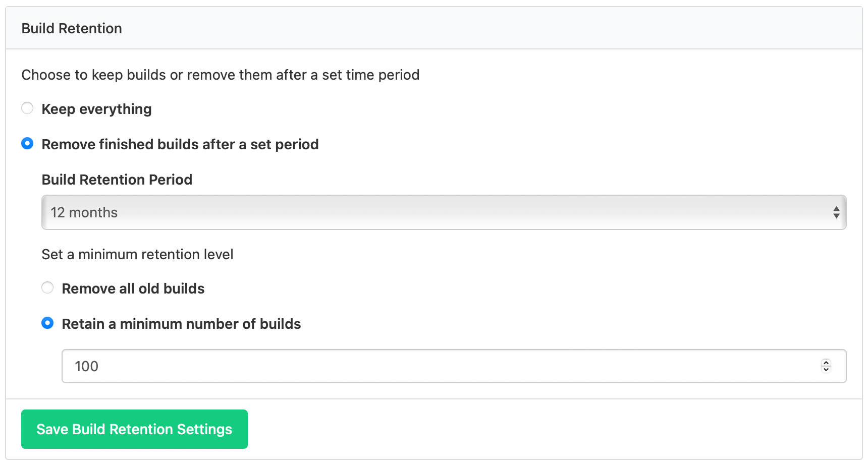Click the down arrow of the retention period dropdown
Viewport: 868px width, 467px height.
[836, 216]
